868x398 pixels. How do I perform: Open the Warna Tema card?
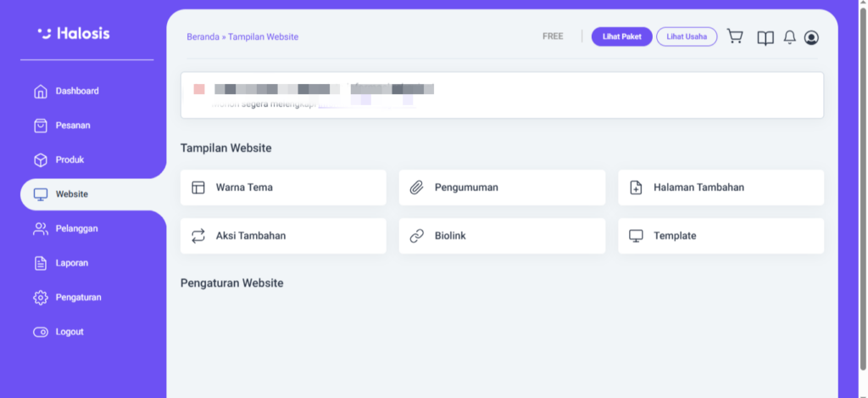[x=282, y=188]
